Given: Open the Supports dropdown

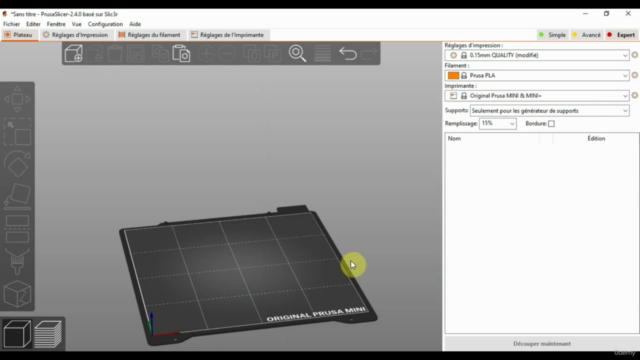Looking at the screenshot, I should pyautogui.click(x=550, y=111).
